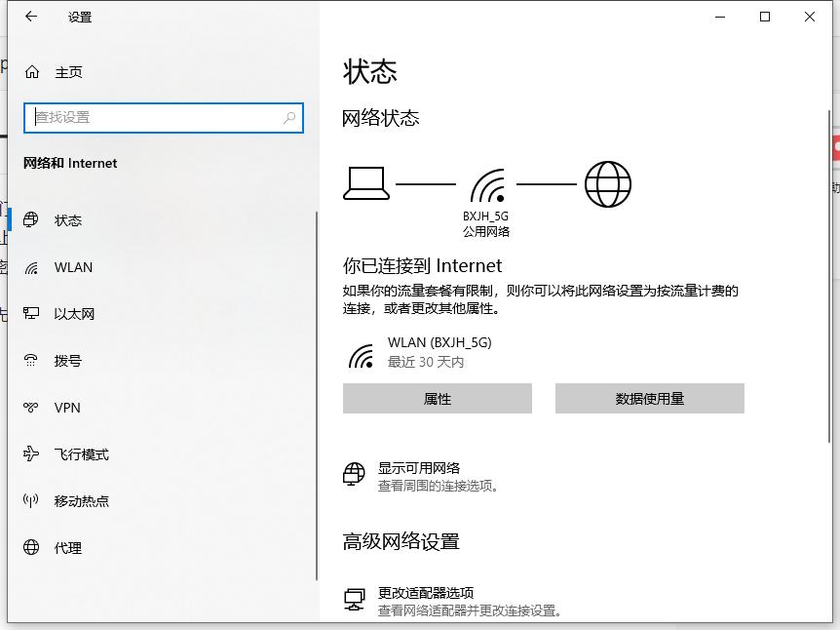Click the 属性 (Properties) button

coord(437,398)
